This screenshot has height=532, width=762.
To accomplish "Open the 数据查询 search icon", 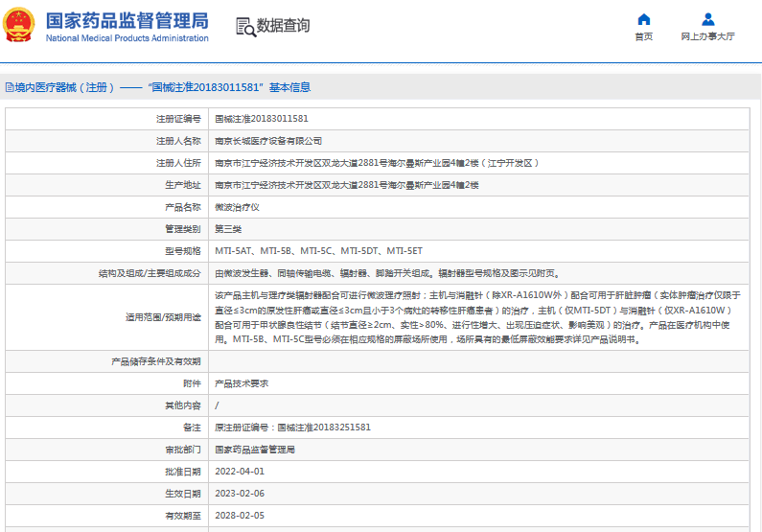I will pyautogui.click(x=245, y=27).
